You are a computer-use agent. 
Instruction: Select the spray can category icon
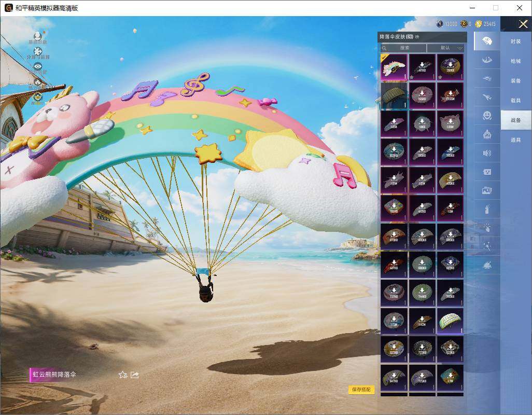point(487,209)
